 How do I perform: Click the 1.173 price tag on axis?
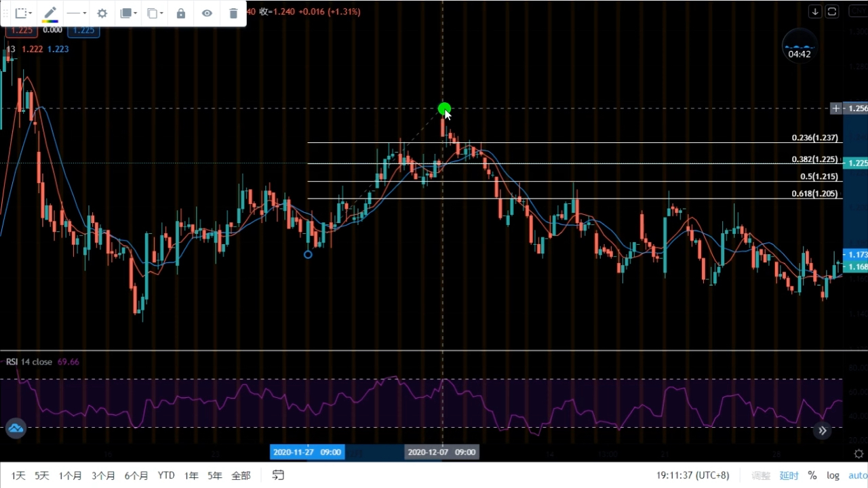click(x=856, y=255)
